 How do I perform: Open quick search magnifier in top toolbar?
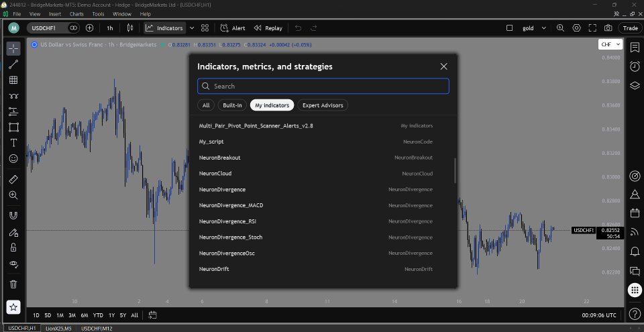click(561, 28)
